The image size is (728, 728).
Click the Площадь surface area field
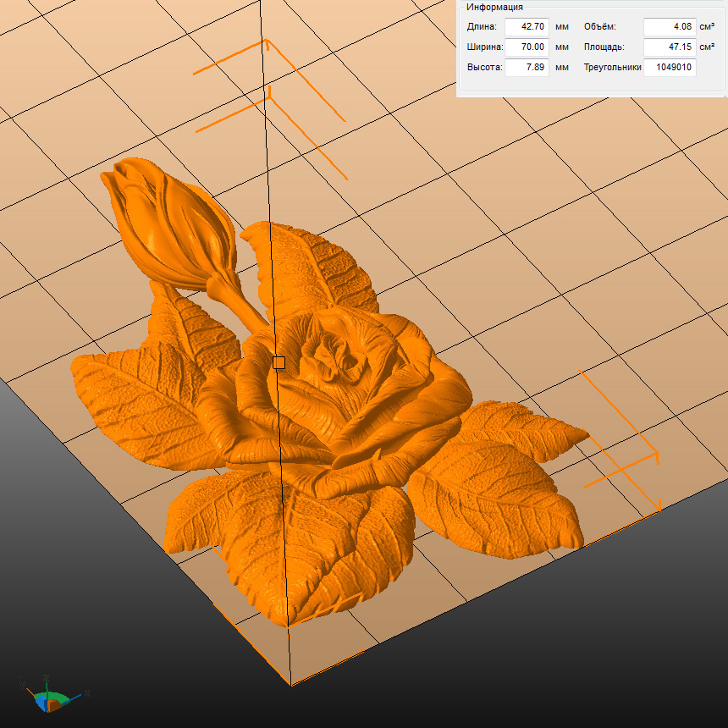click(x=670, y=47)
